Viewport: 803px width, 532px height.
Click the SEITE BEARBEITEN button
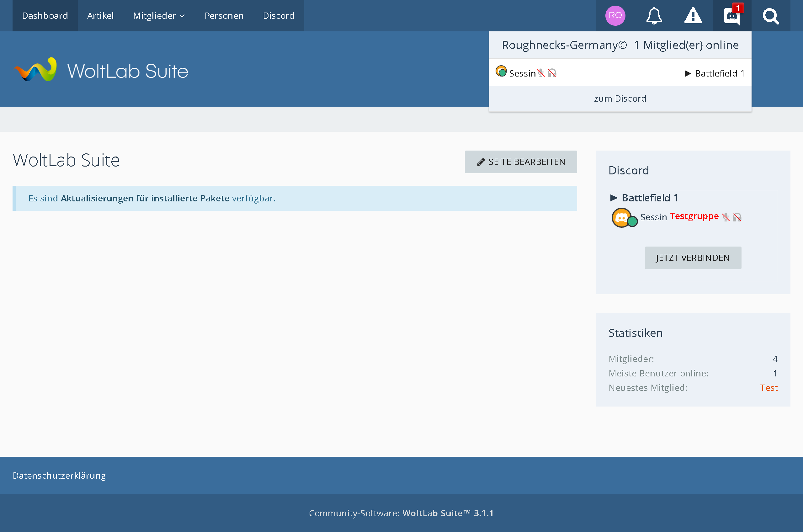pos(521,162)
